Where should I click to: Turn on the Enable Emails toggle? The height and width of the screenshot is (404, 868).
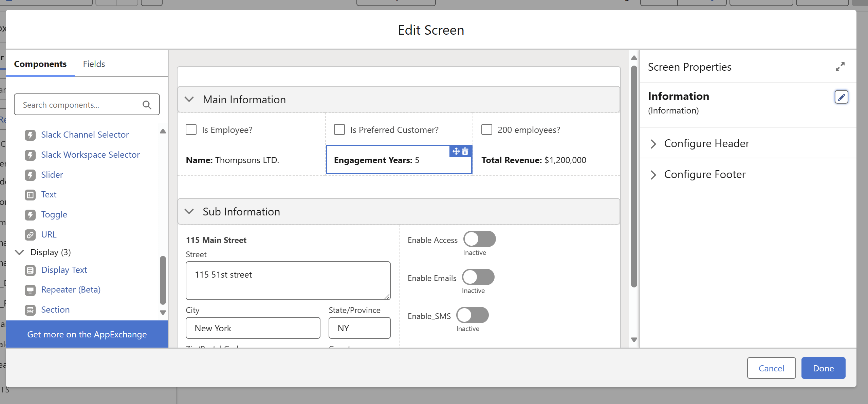click(x=478, y=277)
